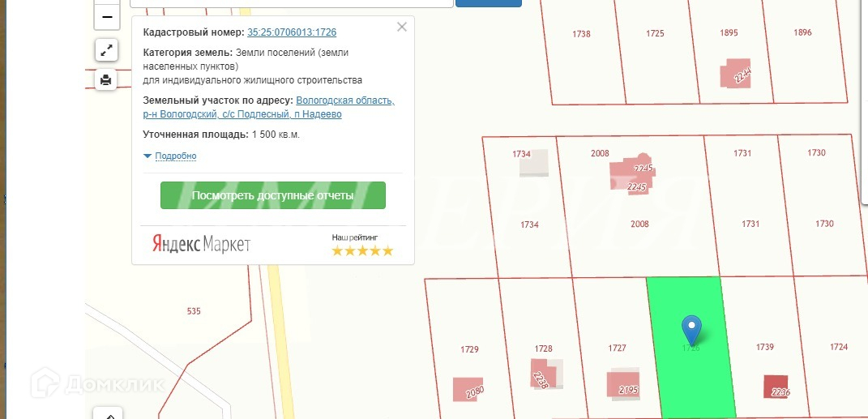
Task: Select parcel 1895 on the map
Action: [x=729, y=32]
